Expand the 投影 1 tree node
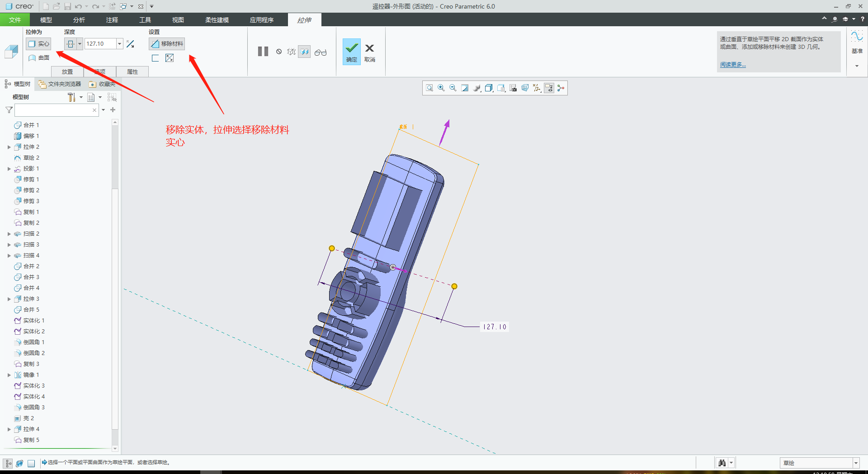868x474 pixels. click(x=9, y=169)
